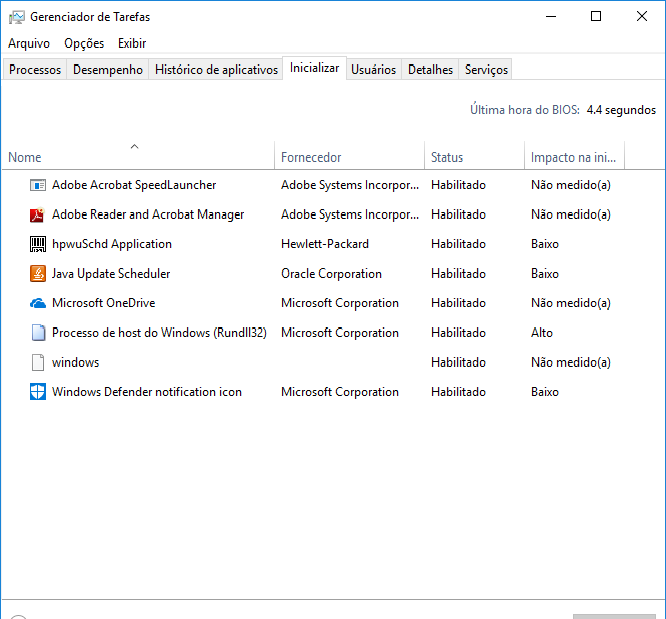The height and width of the screenshot is (619, 666).
Task: Select the Inicializar tab
Action: (x=314, y=68)
